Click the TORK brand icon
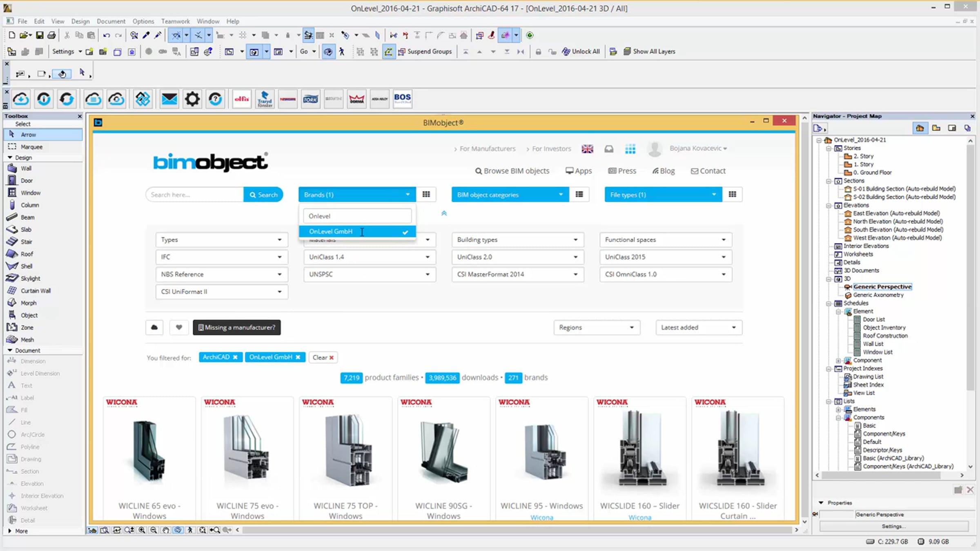The image size is (980, 551). pos(310,99)
